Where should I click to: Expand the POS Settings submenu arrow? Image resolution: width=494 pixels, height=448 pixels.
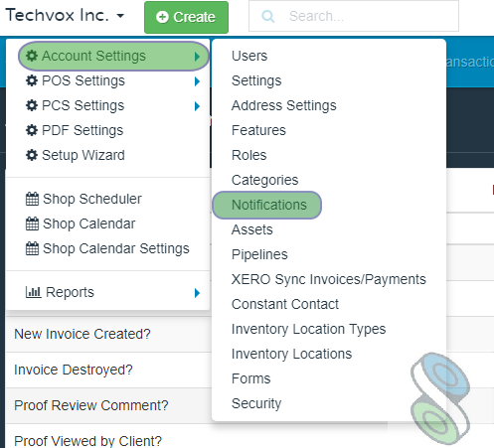(x=197, y=81)
